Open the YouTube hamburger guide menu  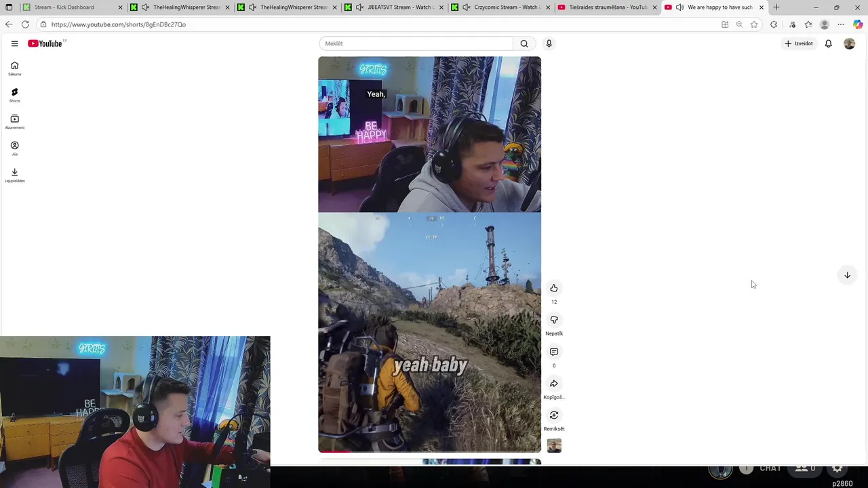14,43
